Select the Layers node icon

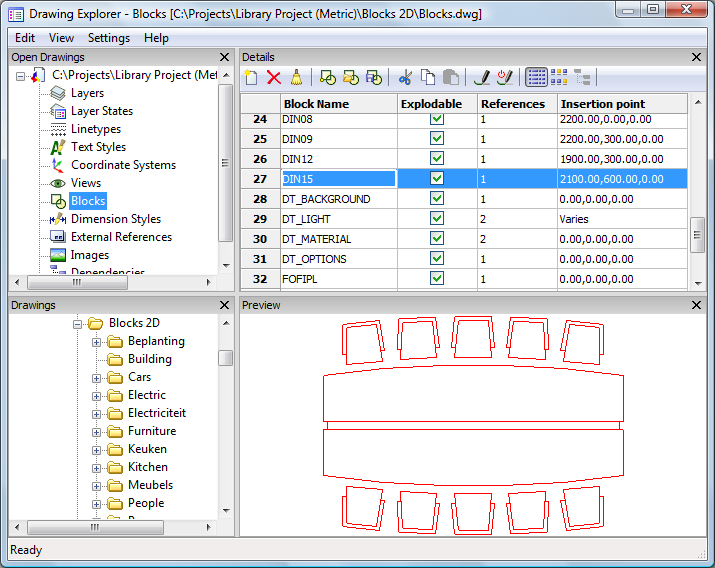[58, 93]
